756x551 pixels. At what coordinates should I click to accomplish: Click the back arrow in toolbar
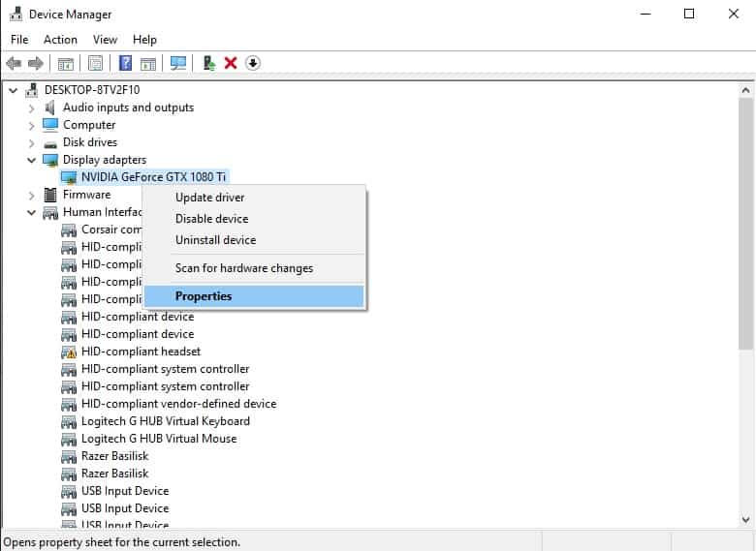(x=14, y=63)
